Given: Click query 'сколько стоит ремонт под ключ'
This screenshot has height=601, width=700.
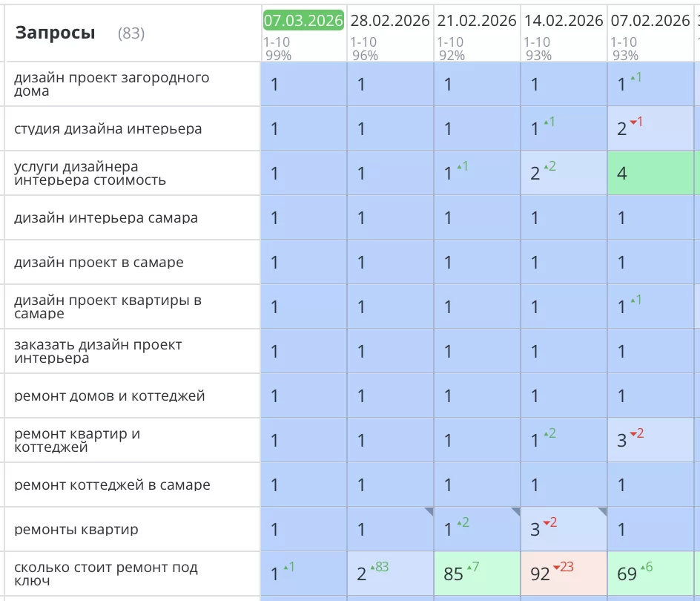Looking at the screenshot, I should [x=105, y=574].
